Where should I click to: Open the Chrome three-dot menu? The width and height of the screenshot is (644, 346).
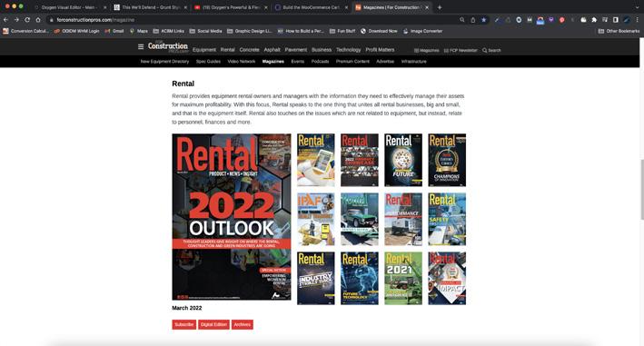[638, 20]
